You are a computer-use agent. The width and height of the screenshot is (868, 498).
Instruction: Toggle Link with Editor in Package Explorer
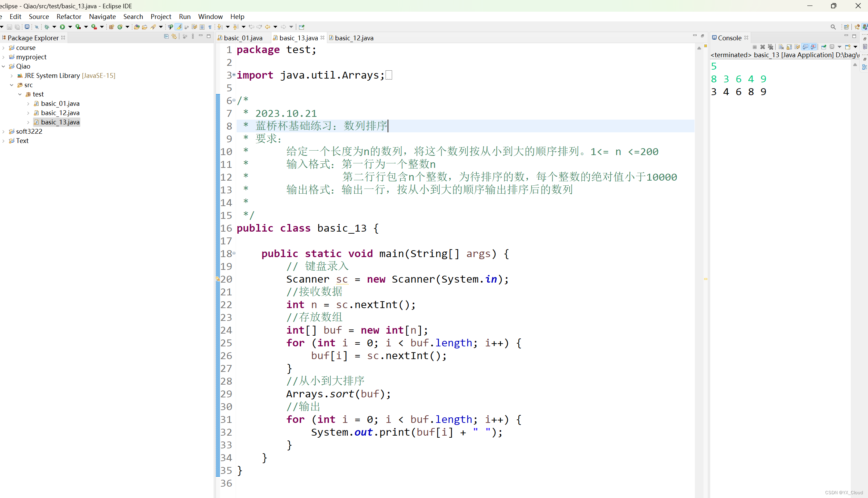coord(174,36)
